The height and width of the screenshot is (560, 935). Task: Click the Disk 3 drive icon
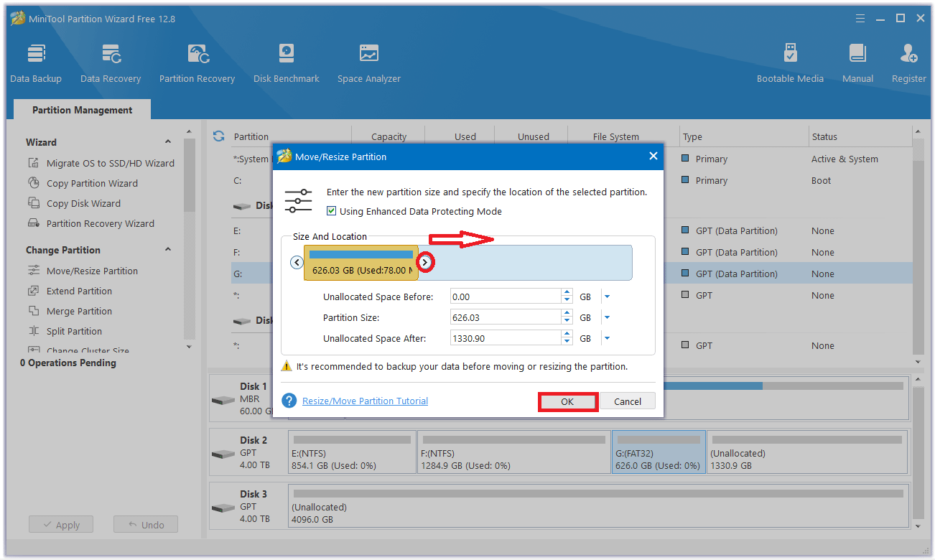pos(223,508)
